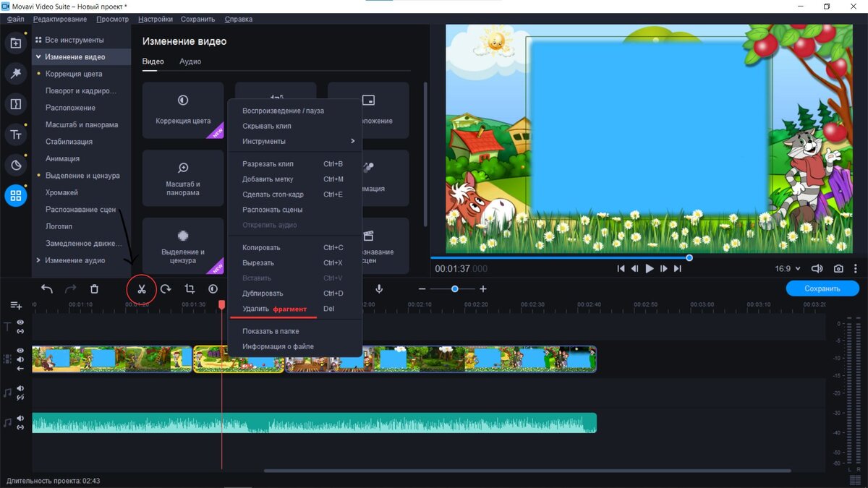Open the 16:9 aspect ratio dropdown
The width and height of the screenshot is (868, 488).
[788, 268]
